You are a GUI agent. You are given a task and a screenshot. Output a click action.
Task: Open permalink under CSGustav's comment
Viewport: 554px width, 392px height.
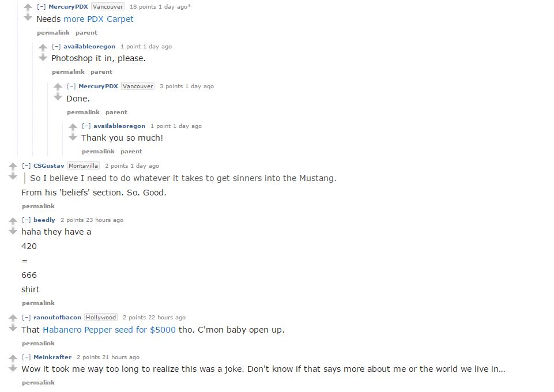coord(38,206)
